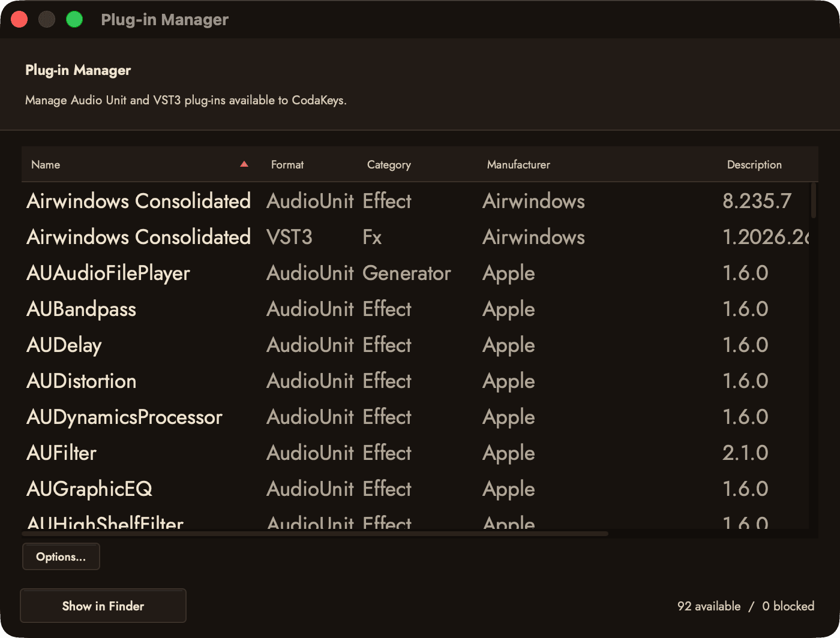840x638 pixels.
Task: Zoom the window with the green button
Action: 74,19
